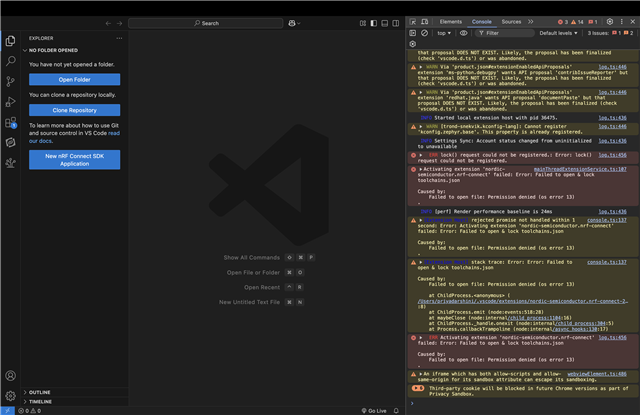
Task: Open the bottom activity bar extension icon above Accounts
Action: pos(11,162)
